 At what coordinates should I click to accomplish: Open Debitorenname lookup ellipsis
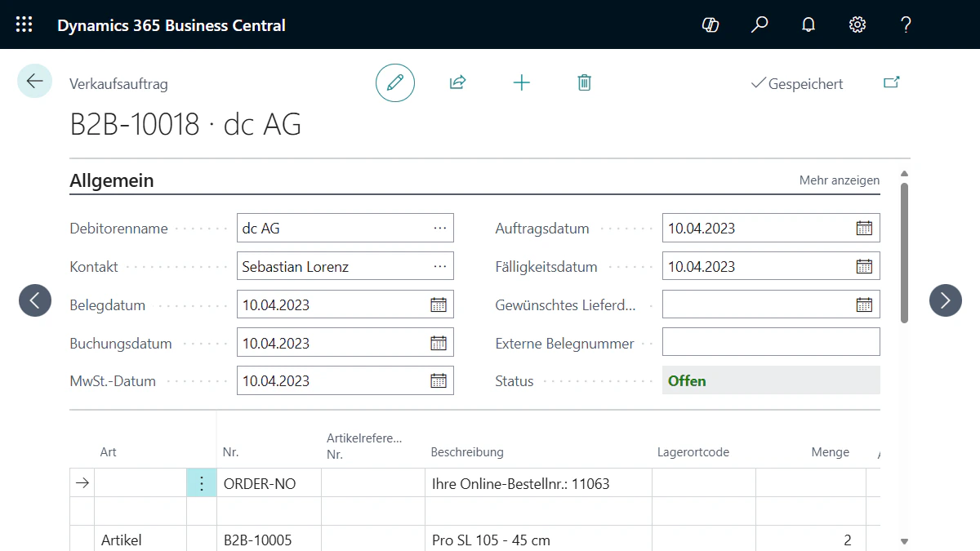click(440, 229)
